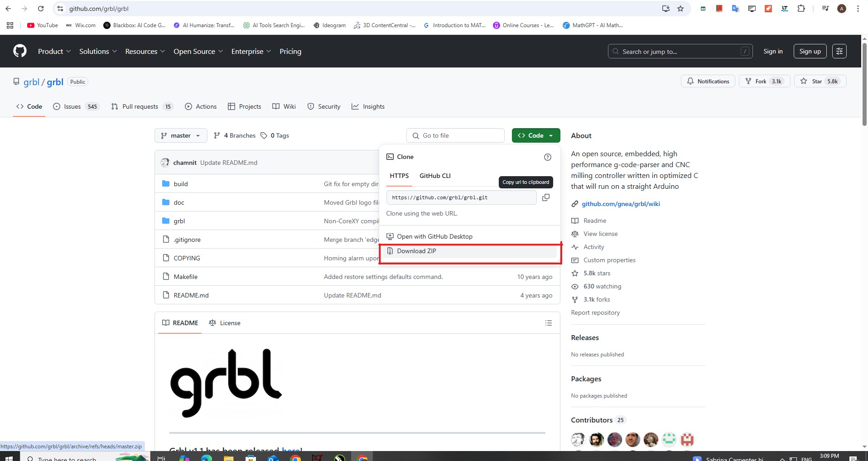Open the clone help question-mark icon
Image resolution: width=868 pixels, height=461 pixels.
pyautogui.click(x=547, y=157)
